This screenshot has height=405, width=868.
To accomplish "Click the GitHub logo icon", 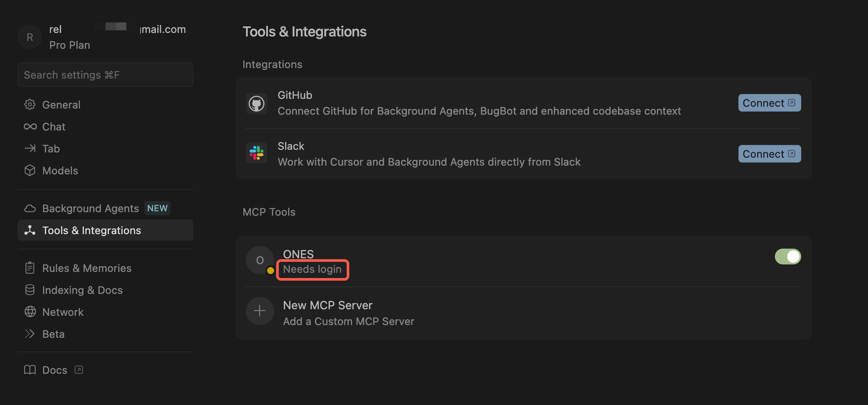I will [x=257, y=104].
